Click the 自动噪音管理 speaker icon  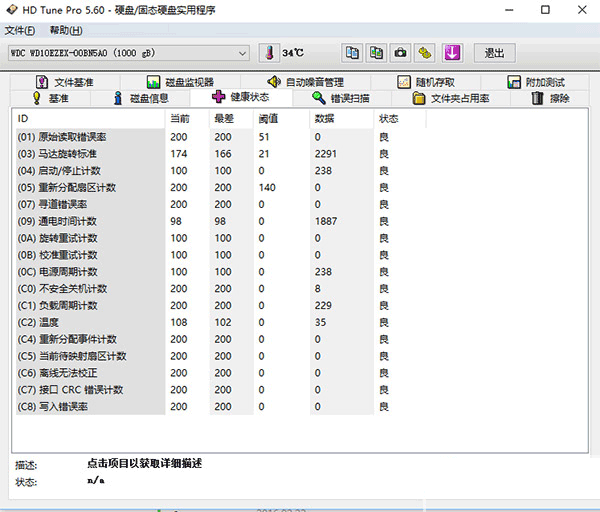[274, 82]
